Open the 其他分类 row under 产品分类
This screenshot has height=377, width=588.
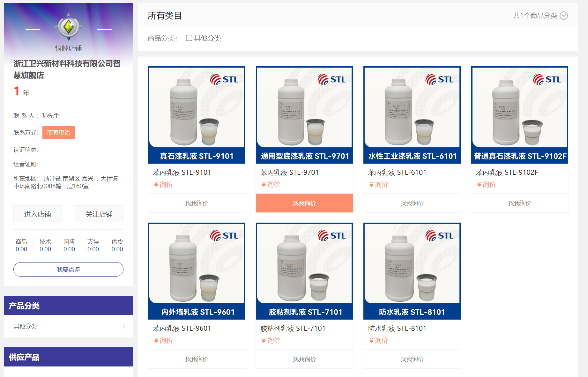point(68,326)
